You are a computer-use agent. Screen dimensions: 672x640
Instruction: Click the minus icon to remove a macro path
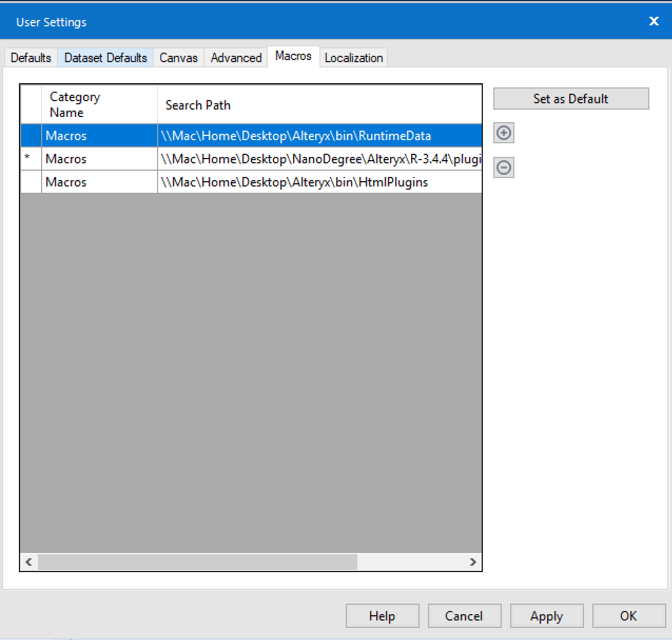[503, 168]
